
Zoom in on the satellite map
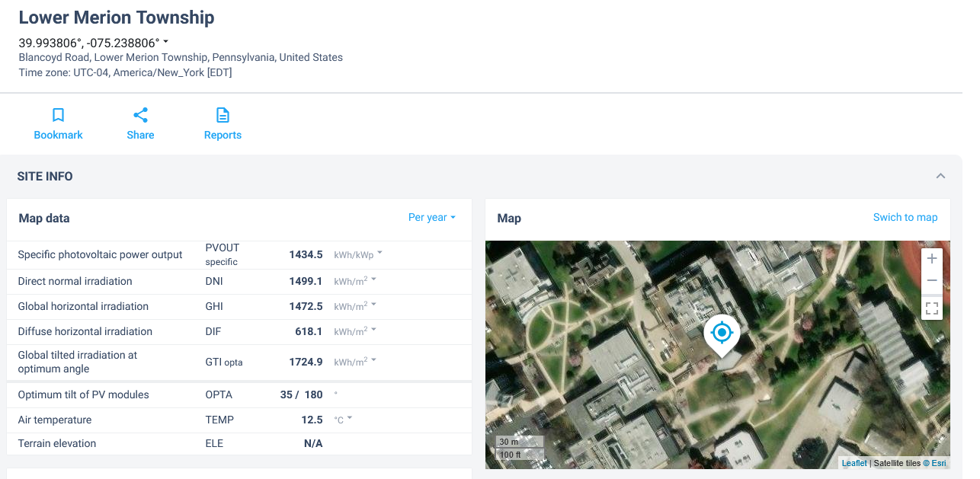coord(931,259)
